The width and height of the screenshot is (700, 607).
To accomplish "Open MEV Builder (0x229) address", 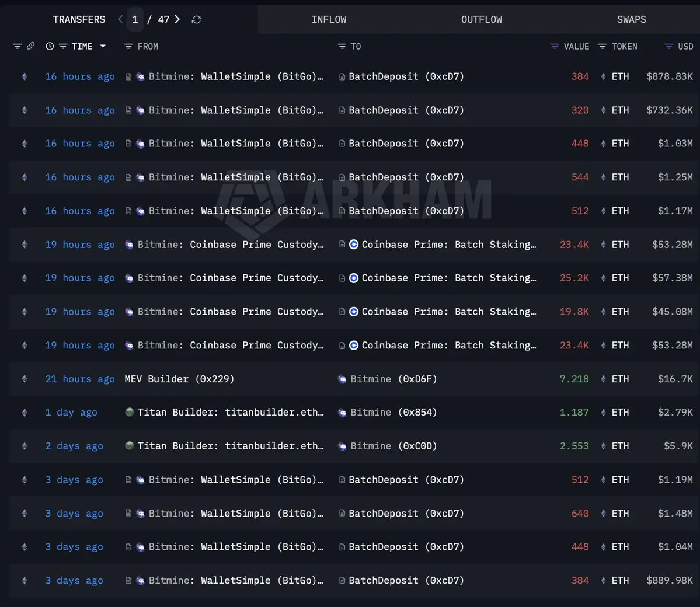I will (x=179, y=379).
